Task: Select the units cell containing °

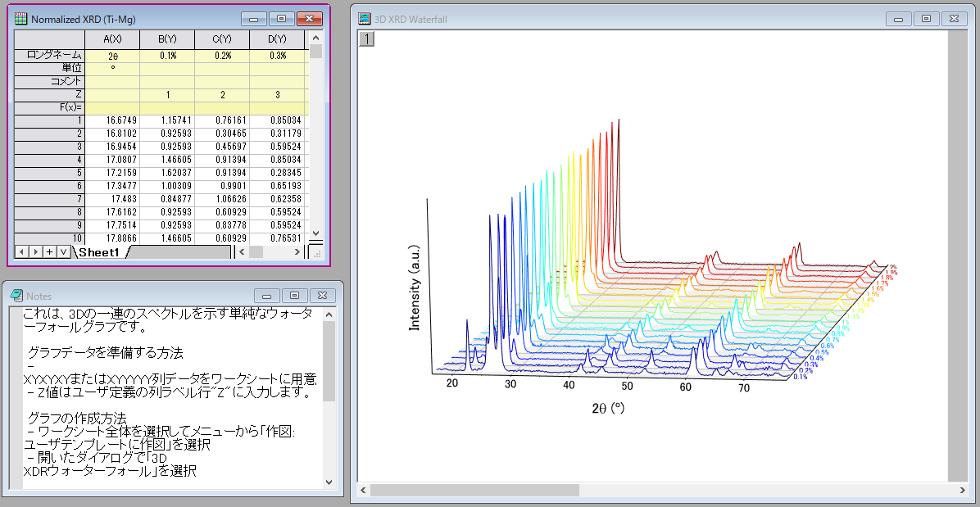Action: pyautogui.click(x=112, y=69)
